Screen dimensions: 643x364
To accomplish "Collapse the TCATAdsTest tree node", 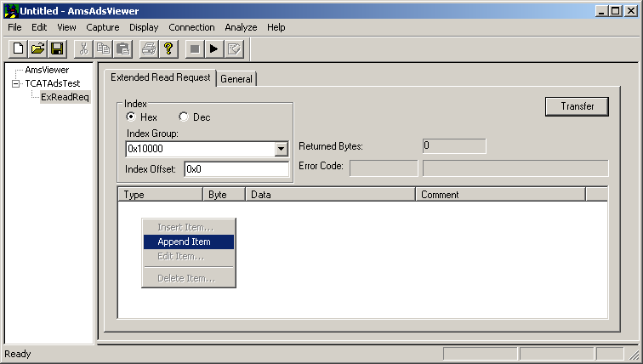I will tap(16, 83).
